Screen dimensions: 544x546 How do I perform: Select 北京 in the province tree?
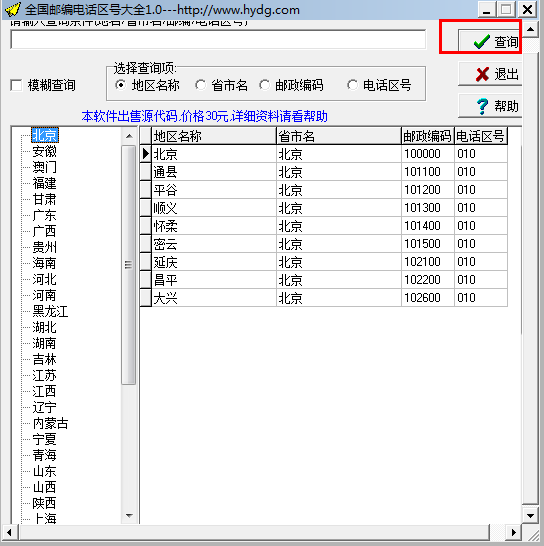coord(45,135)
